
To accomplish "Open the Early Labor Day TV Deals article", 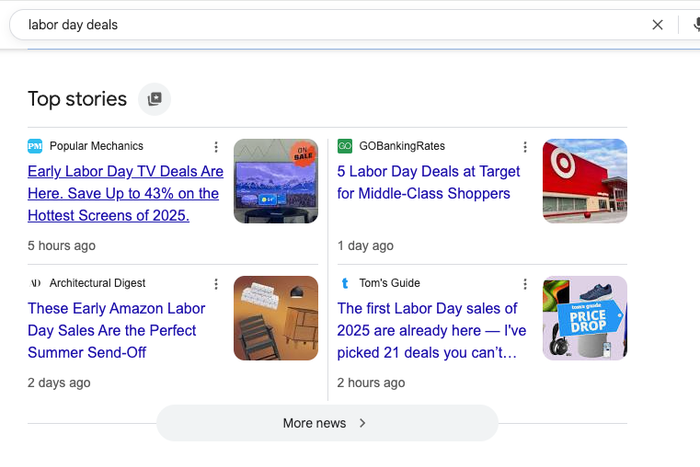I will (125, 193).
